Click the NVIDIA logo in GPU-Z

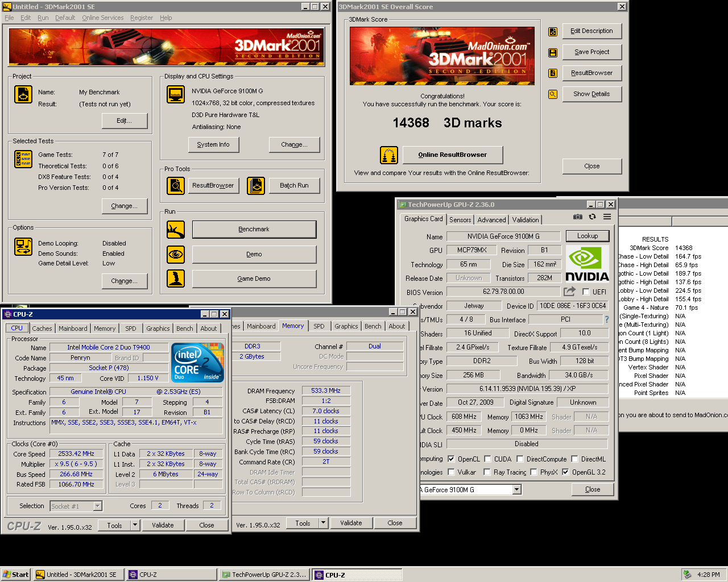587,264
